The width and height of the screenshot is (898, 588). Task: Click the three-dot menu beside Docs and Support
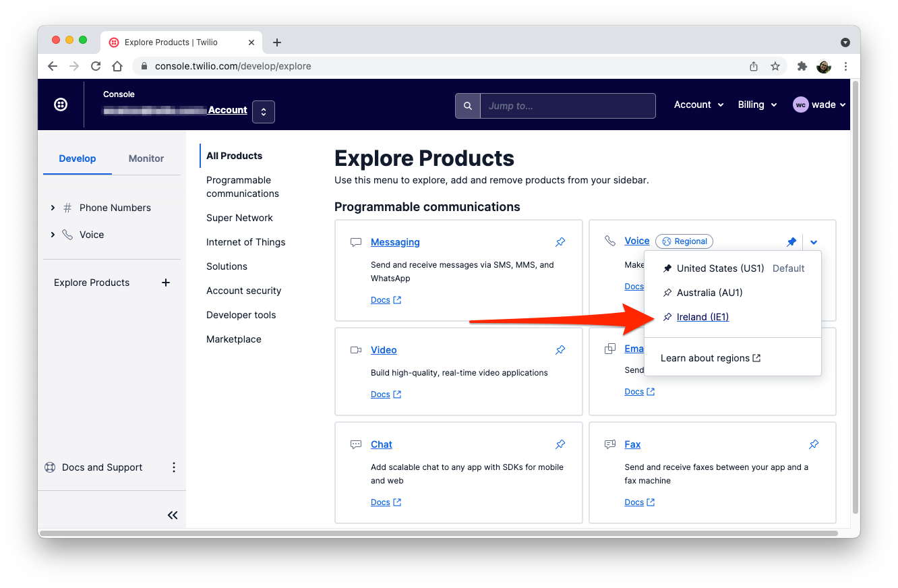click(174, 467)
